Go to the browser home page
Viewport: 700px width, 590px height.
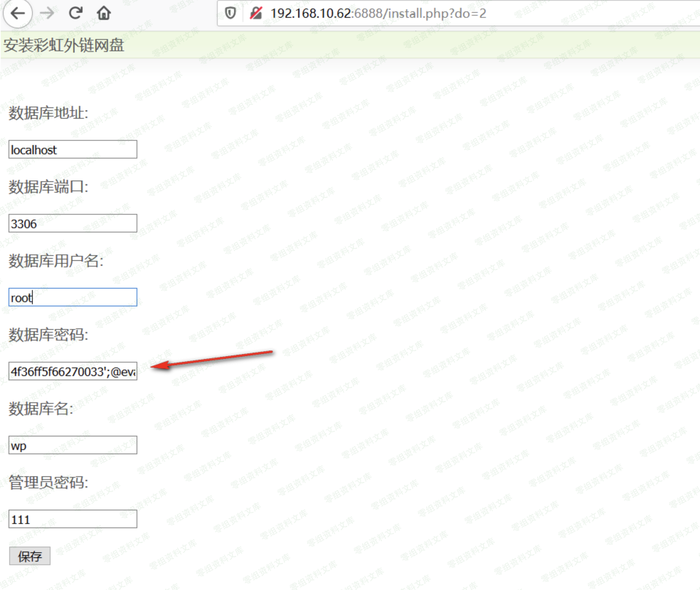tap(104, 14)
